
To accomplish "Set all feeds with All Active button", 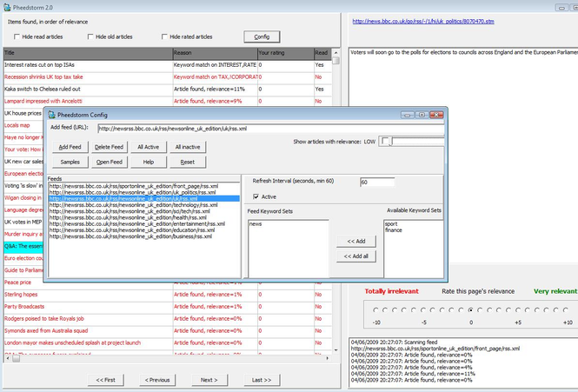I will (x=149, y=147).
